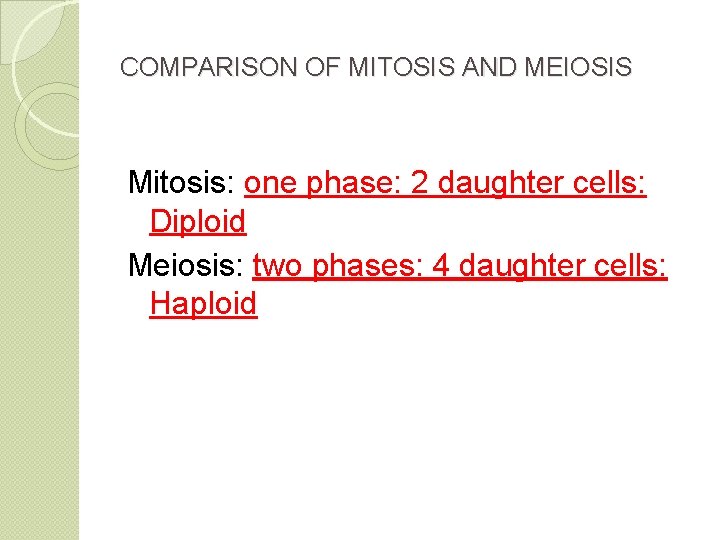The image size is (720, 540).
Task: Click the red 'Haploid' link
Action: [x=203, y=303]
